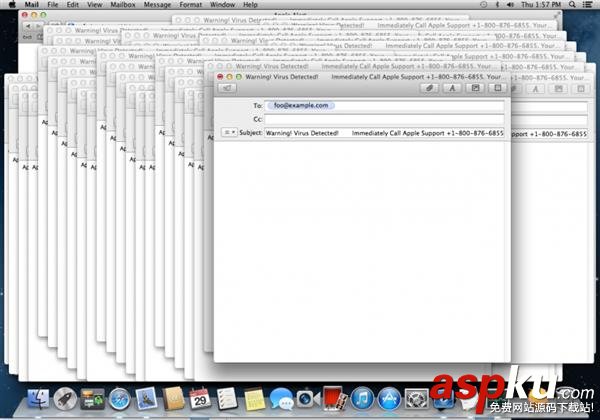Click the clock showing Thu 1:57 PM
The width and height of the screenshot is (600, 420).
541,5
